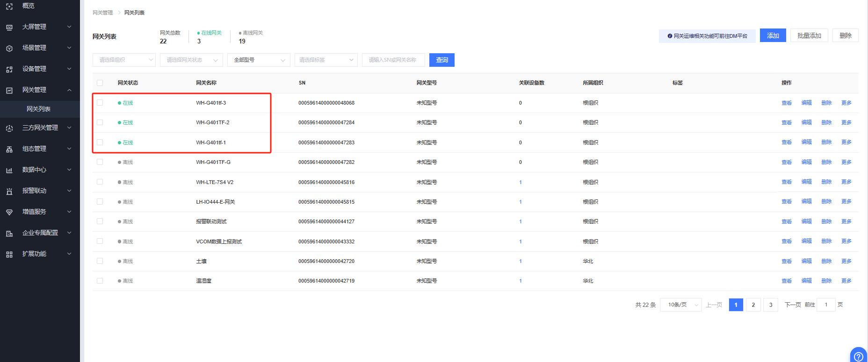Check the box for gateway WH-G401tf-3

100,103
